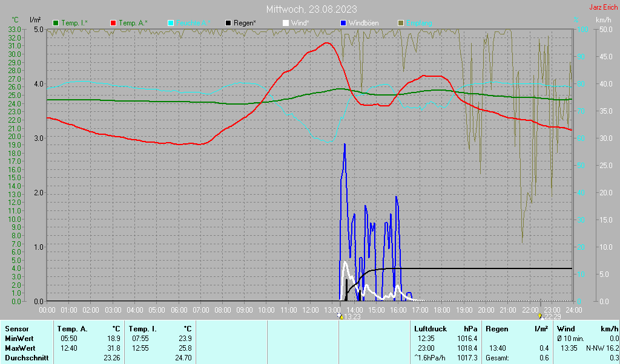This screenshot has height=364, width=620.
Task: Click the date title Mittwoch, 23.08.2023
Action: click(x=311, y=9)
